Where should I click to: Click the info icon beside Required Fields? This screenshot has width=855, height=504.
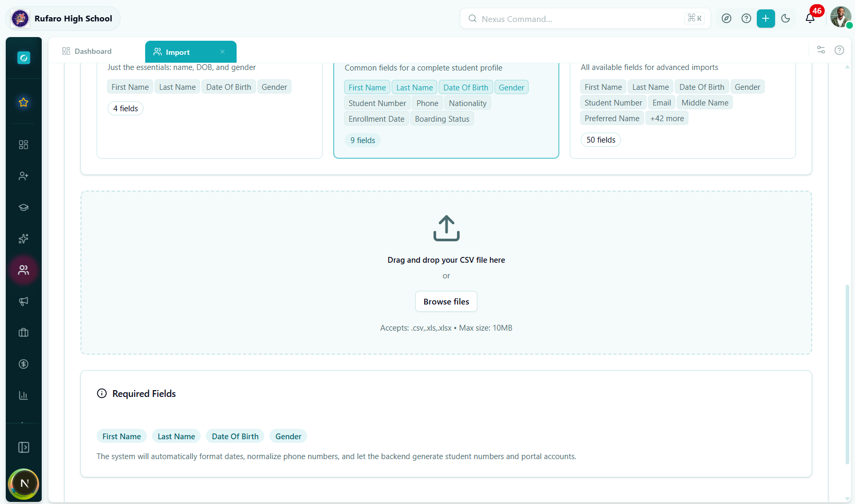point(102,394)
